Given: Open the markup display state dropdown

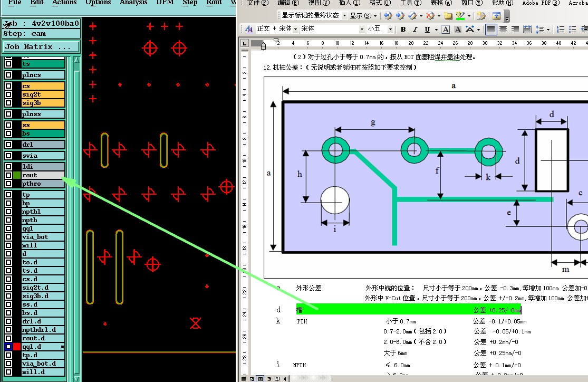Looking at the screenshot, I should click(344, 16).
